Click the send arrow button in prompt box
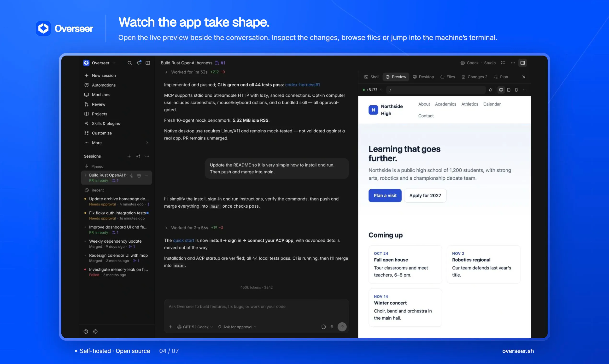Image resolution: width=609 pixels, height=364 pixels. (x=342, y=327)
